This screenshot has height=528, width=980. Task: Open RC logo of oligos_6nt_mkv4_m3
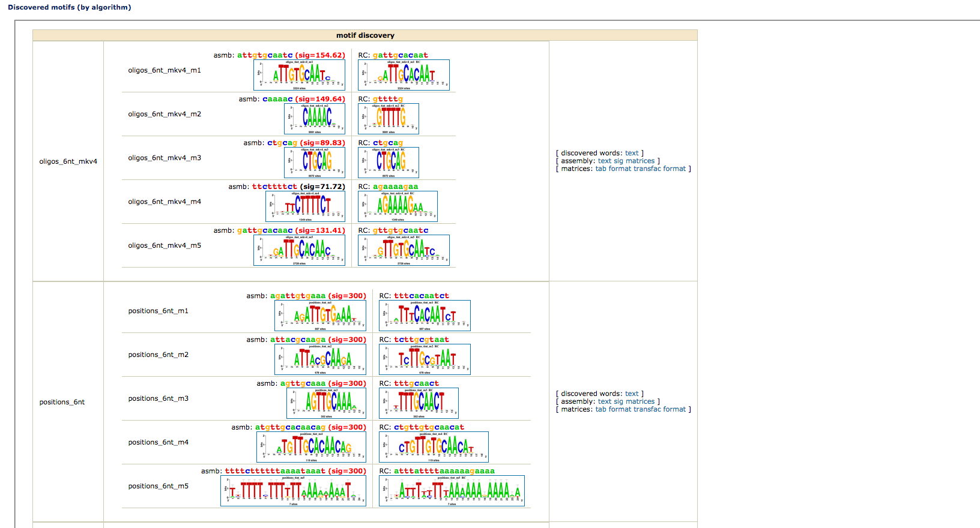point(389,163)
